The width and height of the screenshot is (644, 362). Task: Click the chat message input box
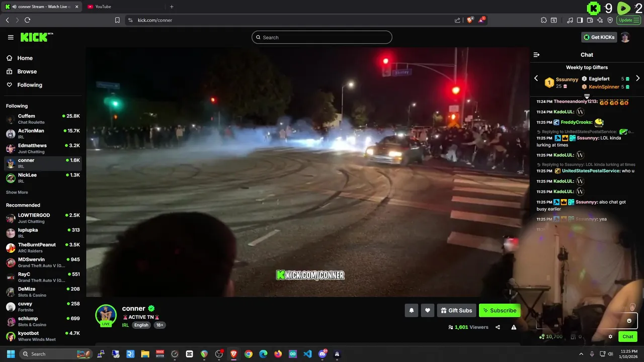click(587, 321)
